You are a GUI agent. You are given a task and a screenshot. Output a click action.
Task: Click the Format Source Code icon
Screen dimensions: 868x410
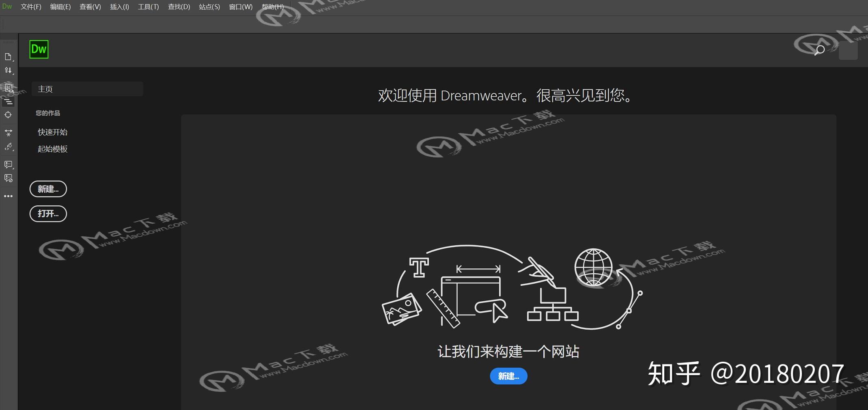[8, 147]
